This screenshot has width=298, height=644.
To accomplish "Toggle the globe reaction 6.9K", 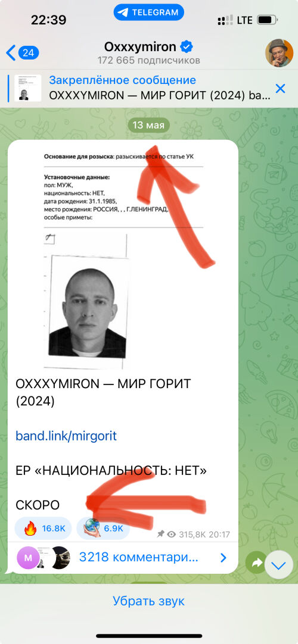I will pyautogui.click(x=103, y=528).
